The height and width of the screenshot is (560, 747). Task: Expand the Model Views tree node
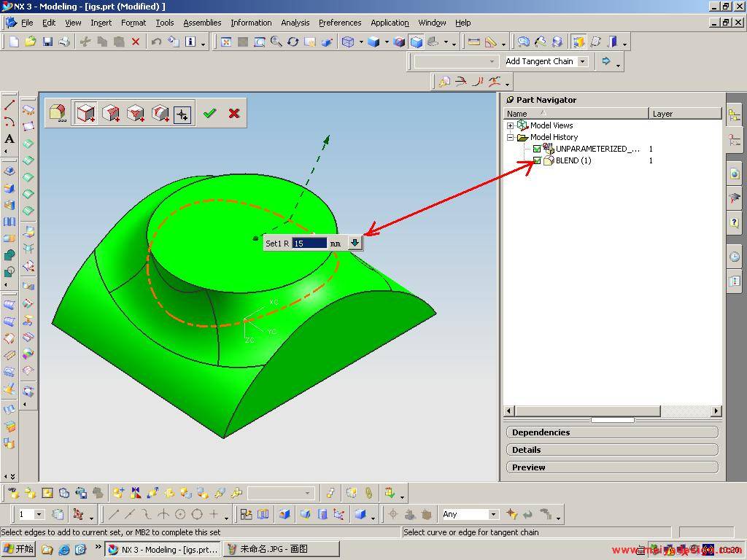[511, 125]
